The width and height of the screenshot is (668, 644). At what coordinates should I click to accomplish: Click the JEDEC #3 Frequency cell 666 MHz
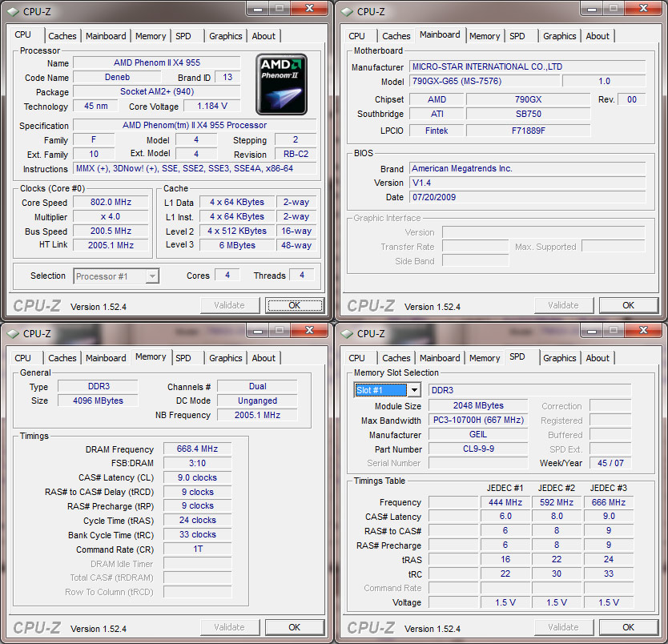click(x=609, y=502)
